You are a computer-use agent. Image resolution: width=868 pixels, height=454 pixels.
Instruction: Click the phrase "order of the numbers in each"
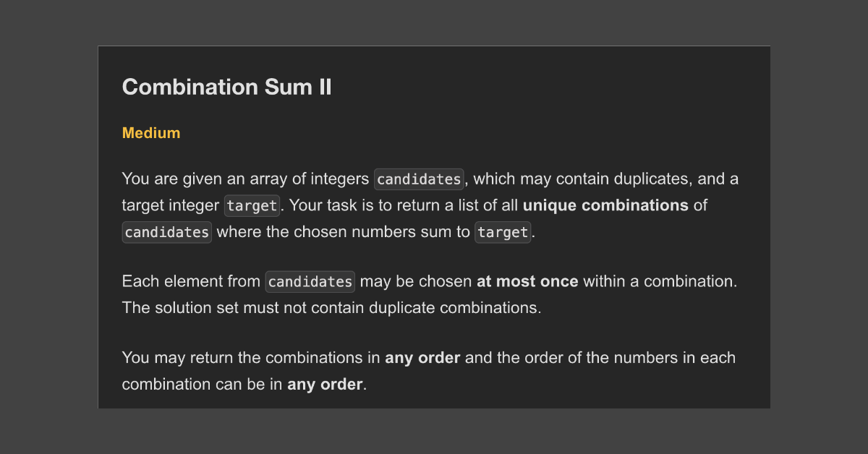pos(617,358)
